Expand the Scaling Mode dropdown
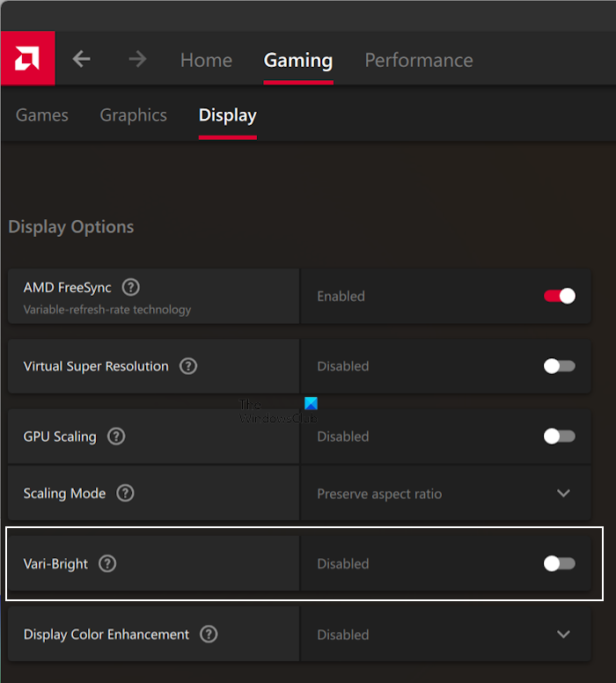The height and width of the screenshot is (683, 616). point(563,494)
